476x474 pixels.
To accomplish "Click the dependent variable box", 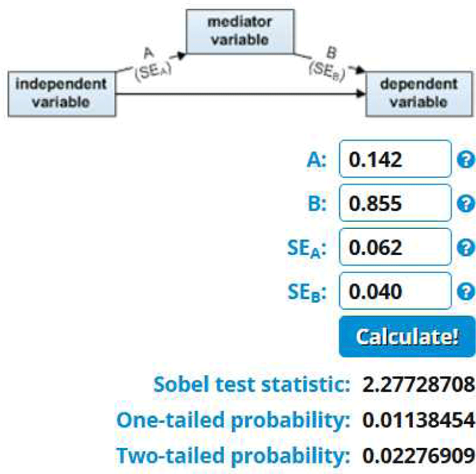I will pyautogui.click(x=420, y=93).
